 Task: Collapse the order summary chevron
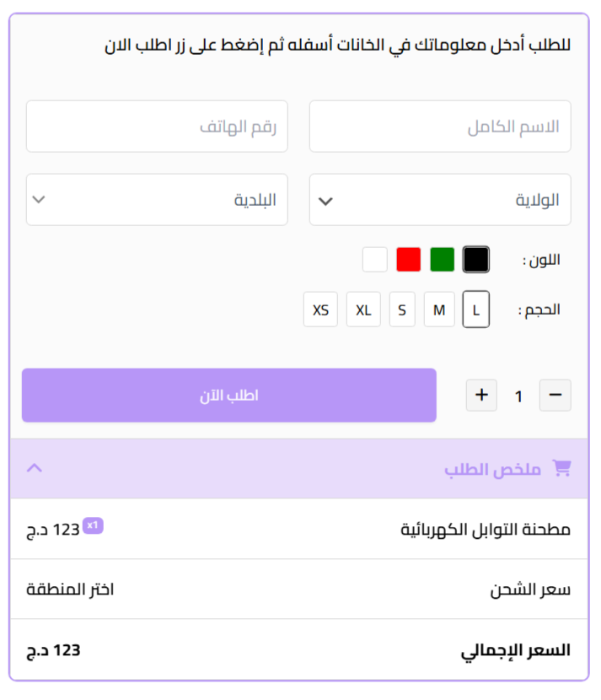pyautogui.click(x=35, y=468)
